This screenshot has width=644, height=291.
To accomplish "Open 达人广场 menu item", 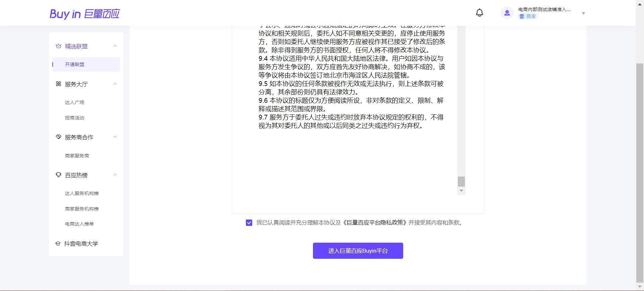I will click(x=74, y=102).
